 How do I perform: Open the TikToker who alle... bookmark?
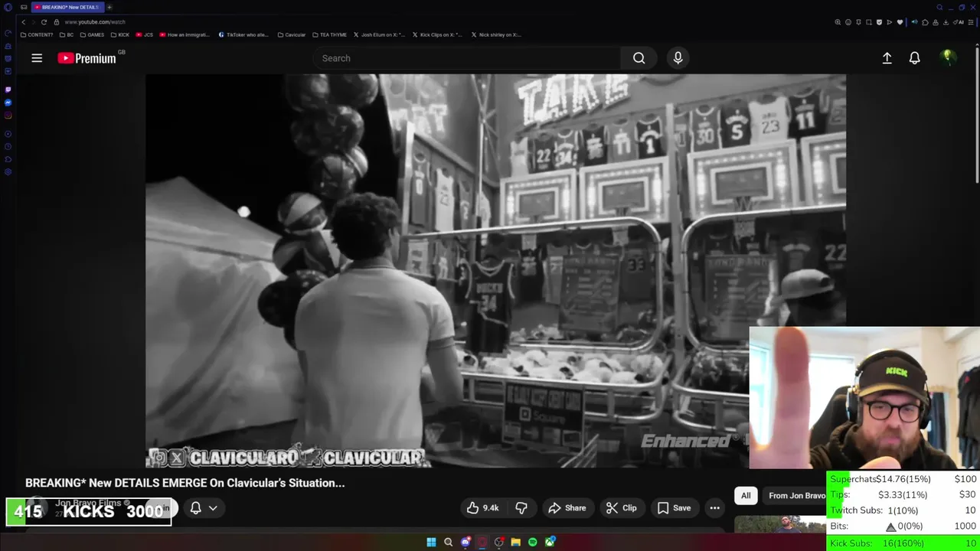coord(243,34)
